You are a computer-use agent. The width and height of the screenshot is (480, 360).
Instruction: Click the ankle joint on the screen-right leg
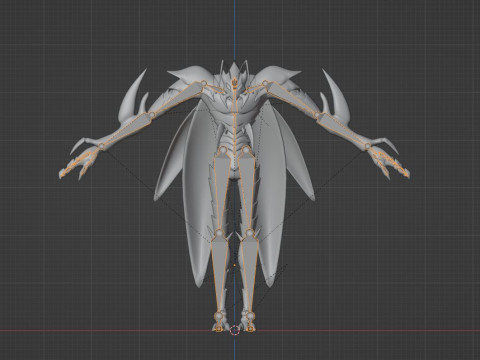click(x=251, y=315)
